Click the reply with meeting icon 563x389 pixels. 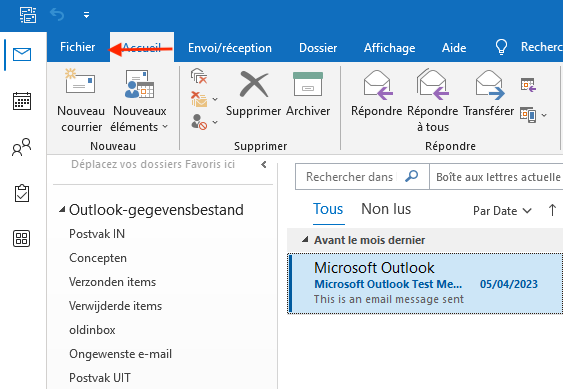529,85
